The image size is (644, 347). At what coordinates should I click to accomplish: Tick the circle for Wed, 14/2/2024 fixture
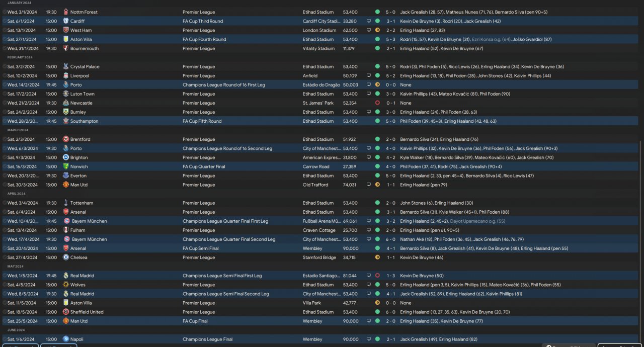click(x=5, y=84)
